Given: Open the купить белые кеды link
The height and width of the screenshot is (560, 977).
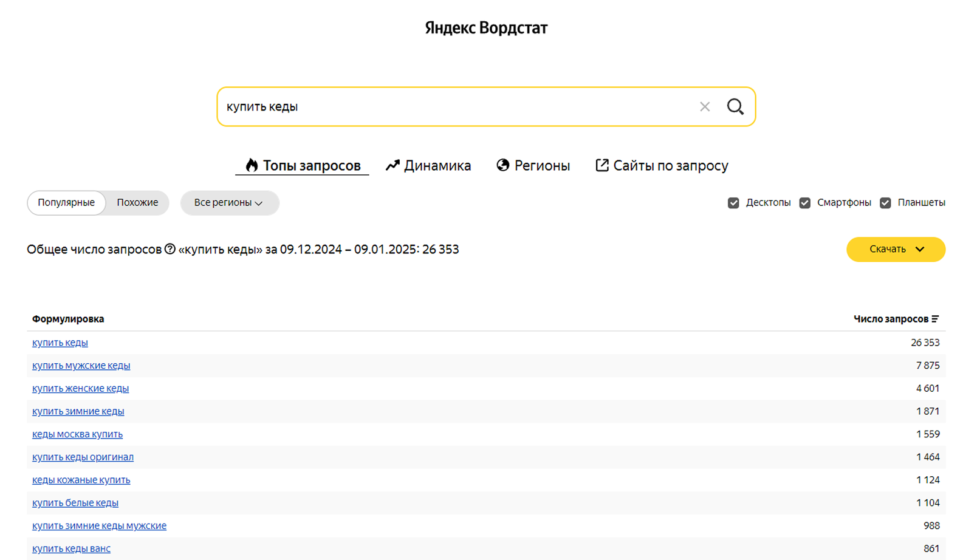Looking at the screenshot, I should [75, 503].
